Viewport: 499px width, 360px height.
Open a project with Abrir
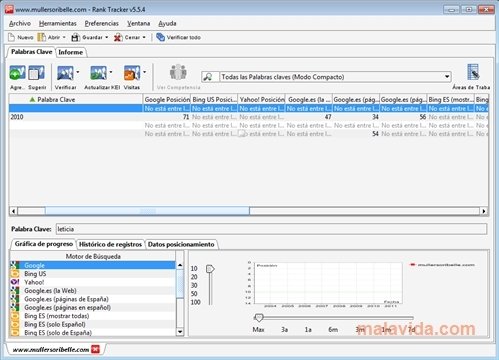41,37
